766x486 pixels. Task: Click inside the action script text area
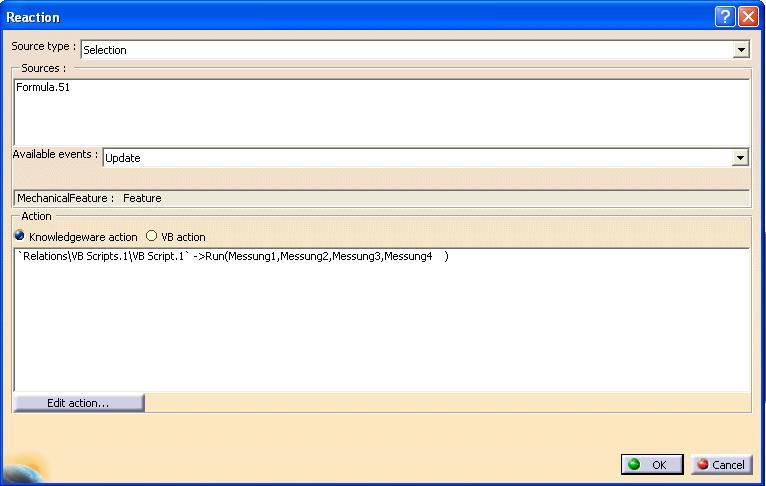[x=382, y=320]
